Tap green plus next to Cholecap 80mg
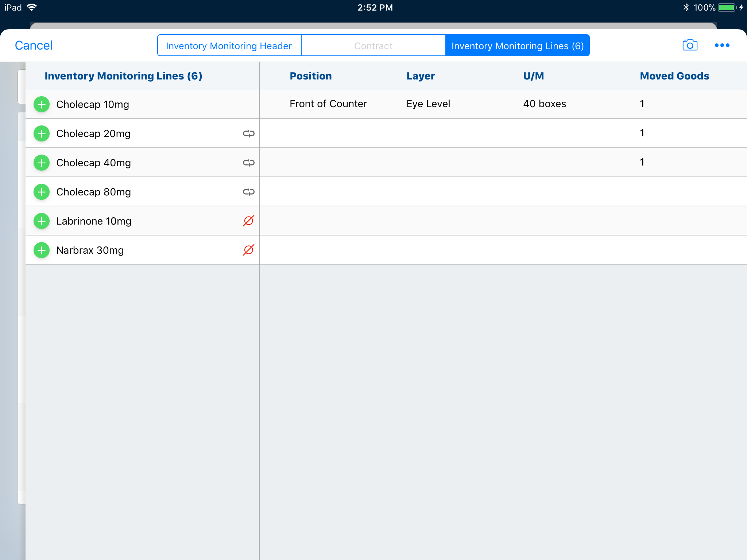Screen dimensions: 747x560 click(x=42, y=192)
